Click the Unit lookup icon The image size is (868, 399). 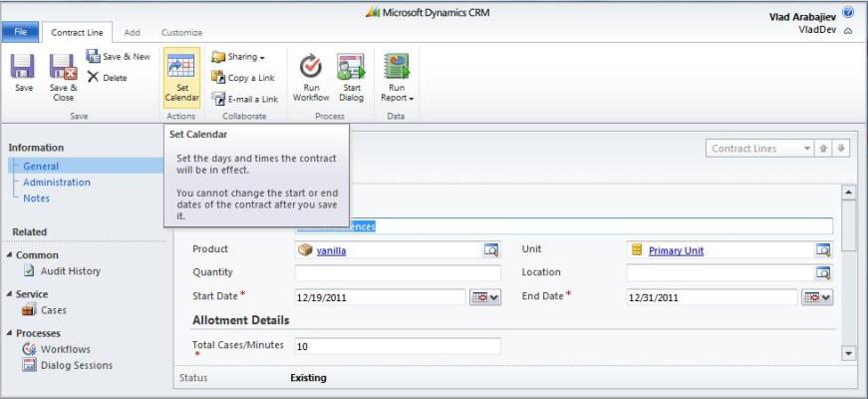coord(823,250)
